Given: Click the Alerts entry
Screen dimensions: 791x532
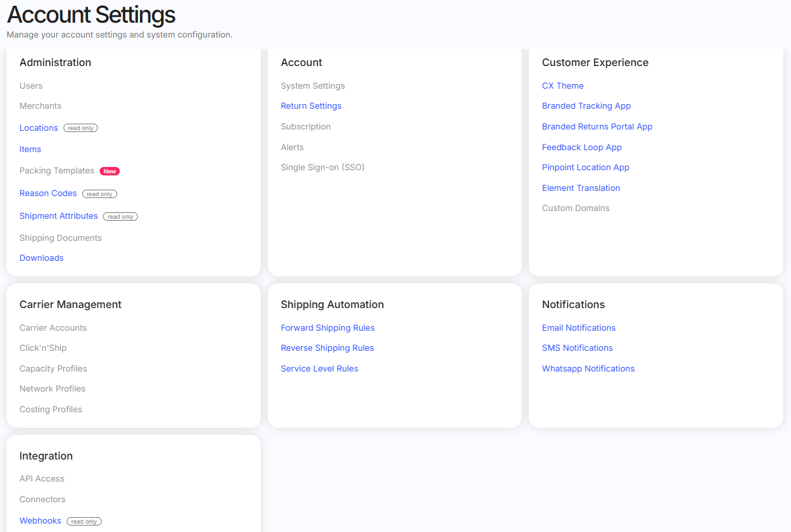Looking at the screenshot, I should pos(292,148).
